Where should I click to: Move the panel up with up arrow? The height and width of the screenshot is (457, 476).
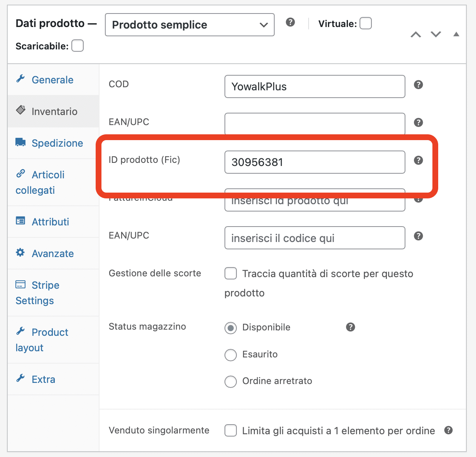pyautogui.click(x=416, y=35)
